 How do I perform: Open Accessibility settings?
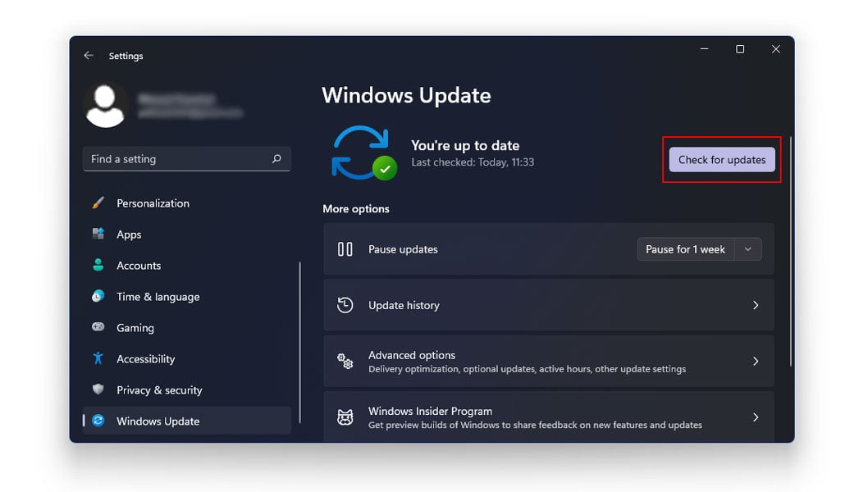(186, 358)
